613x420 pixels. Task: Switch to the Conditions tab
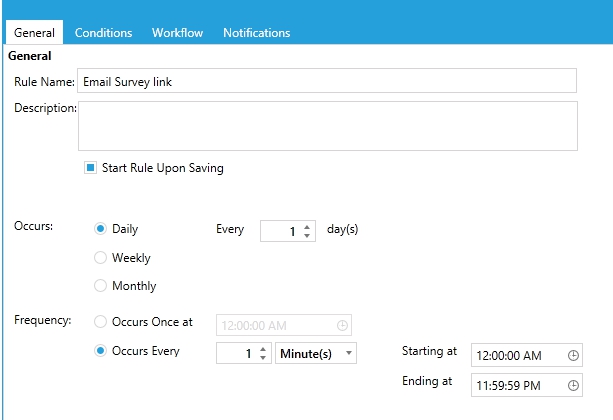(x=103, y=32)
